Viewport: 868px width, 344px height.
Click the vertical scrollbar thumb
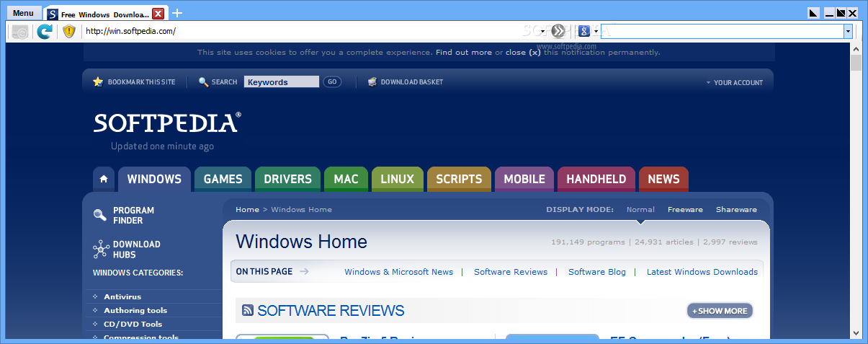coord(856,63)
